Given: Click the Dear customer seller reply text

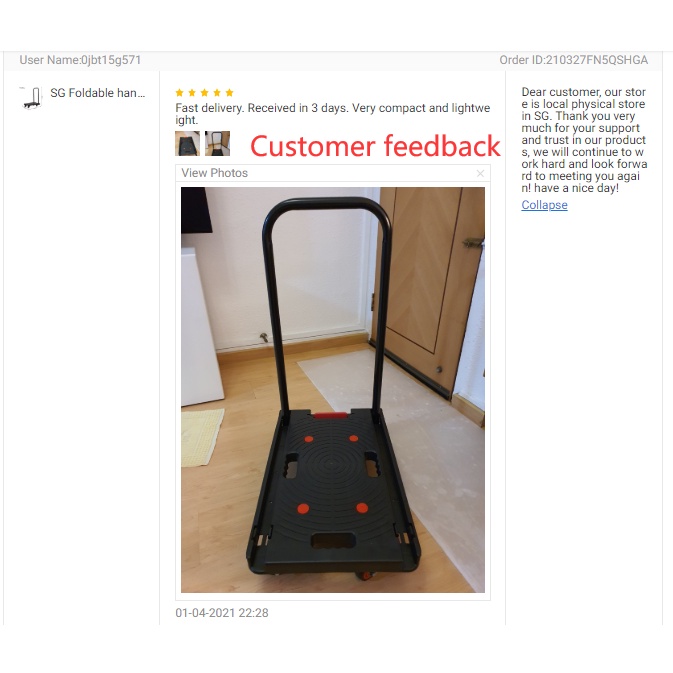Looking at the screenshot, I should point(584,140).
